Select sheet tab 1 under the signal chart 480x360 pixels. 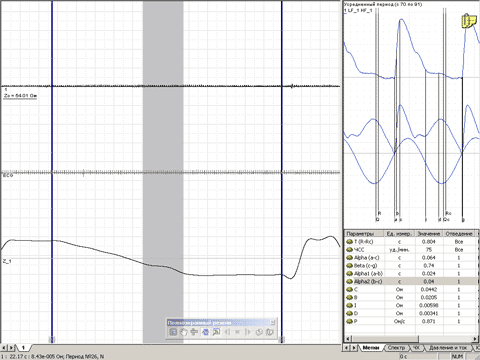(x=23, y=348)
